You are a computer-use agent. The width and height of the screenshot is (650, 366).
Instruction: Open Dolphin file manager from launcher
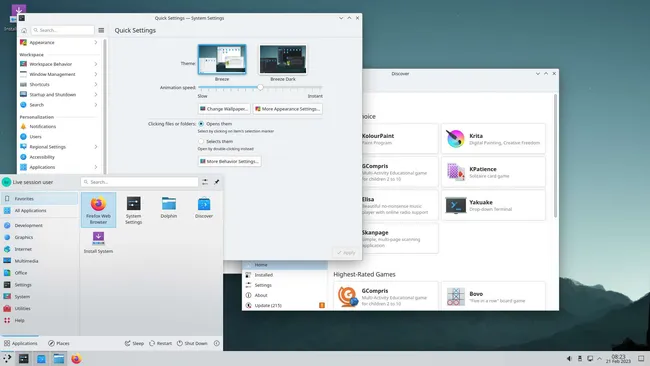point(169,207)
